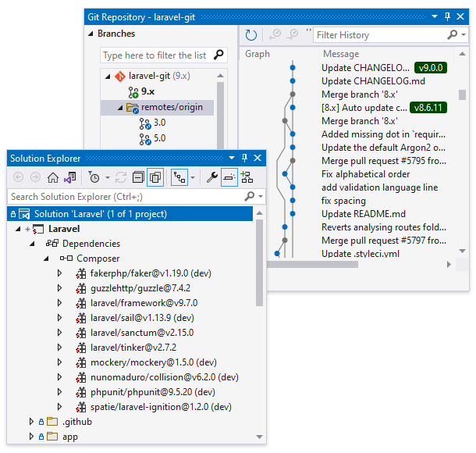The width and height of the screenshot is (476, 453).
Task: Select the local 9.x branch
Action: 147,91
